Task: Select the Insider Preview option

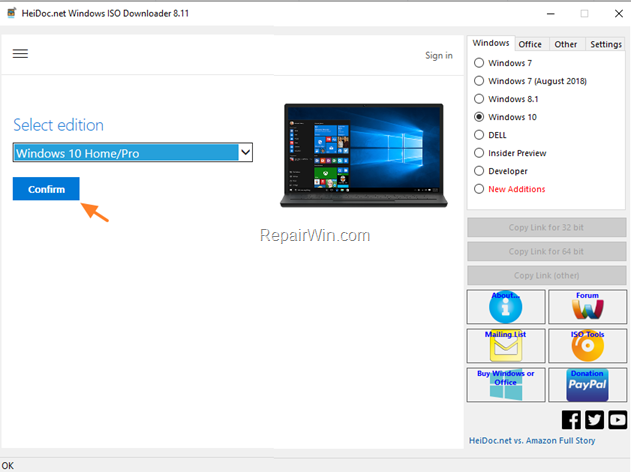Action: coord(479,153)
